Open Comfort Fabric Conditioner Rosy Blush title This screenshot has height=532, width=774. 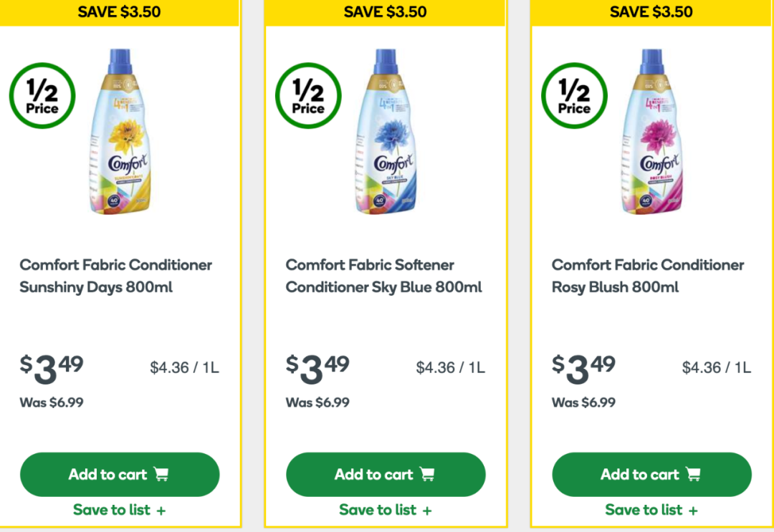648,276
